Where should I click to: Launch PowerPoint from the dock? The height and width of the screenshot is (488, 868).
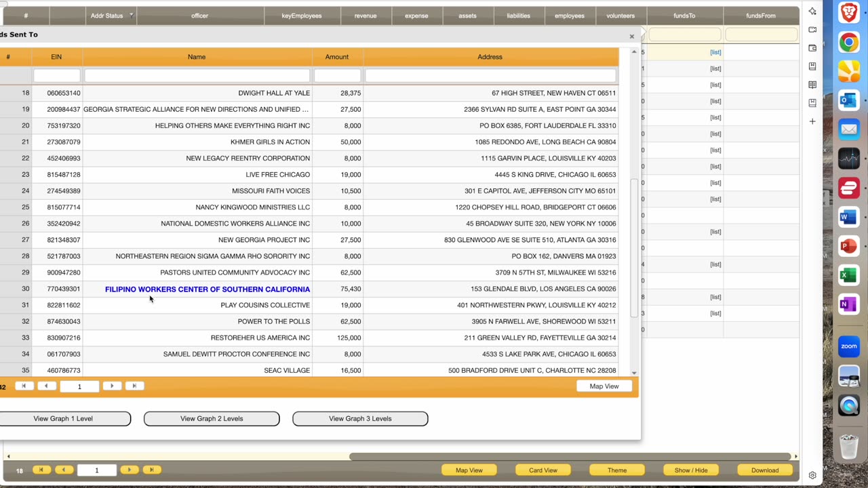coord(849,246)
